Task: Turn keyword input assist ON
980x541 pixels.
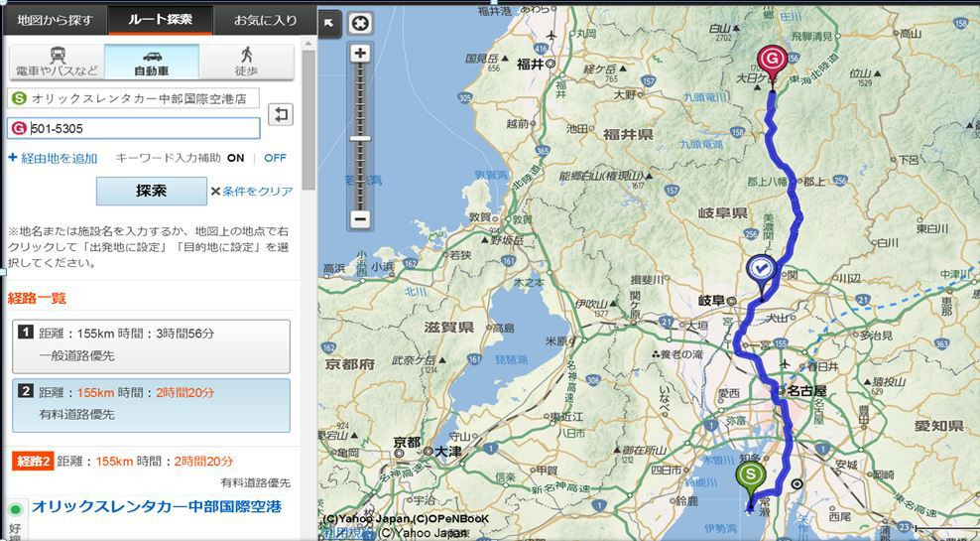Action: (x=236, y=158)
